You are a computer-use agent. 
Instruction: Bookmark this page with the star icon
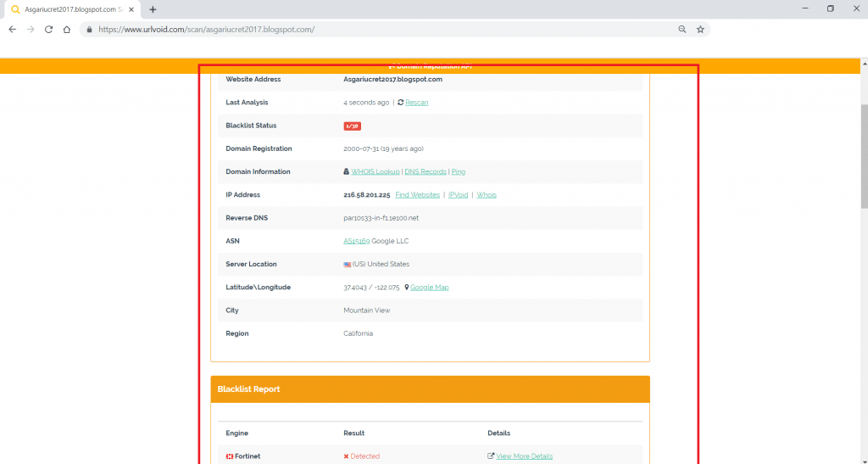700,30
